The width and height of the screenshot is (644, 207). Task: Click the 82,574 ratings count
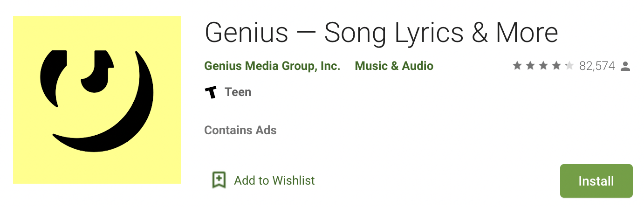click(597, 66)
